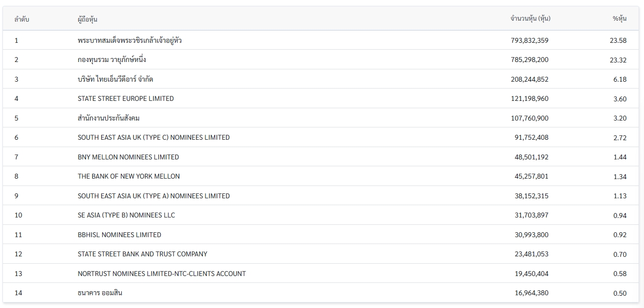
Task: Select SE ASIA (TYPE B) NOMINEES LLC
Action: (126, 215)
